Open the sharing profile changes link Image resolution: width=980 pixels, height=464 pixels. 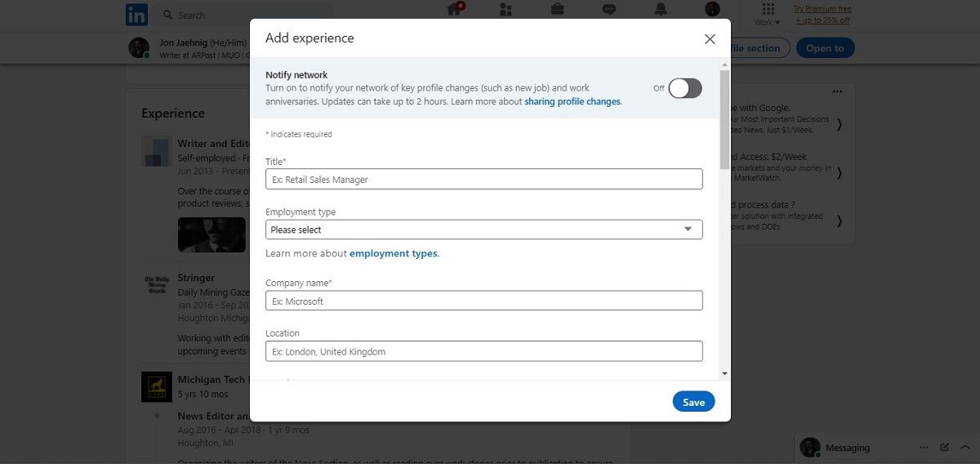tap(572, 101)
